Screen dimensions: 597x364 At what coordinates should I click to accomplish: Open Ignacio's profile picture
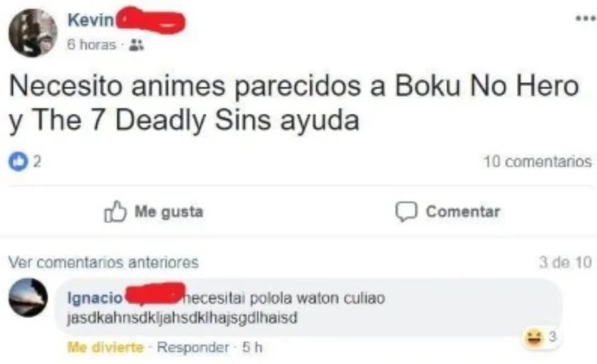click(x=28, y=297)
